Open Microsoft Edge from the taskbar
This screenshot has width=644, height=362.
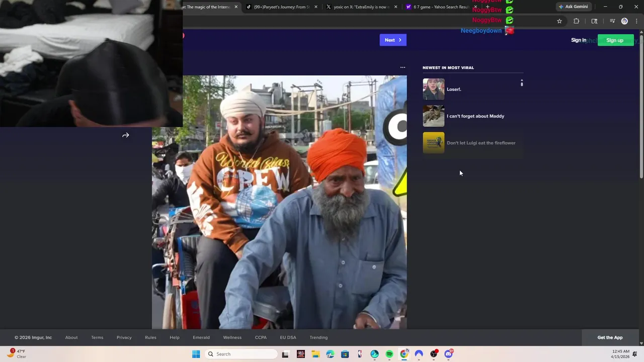tap(330, 354)
